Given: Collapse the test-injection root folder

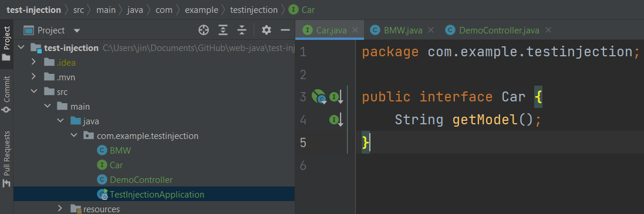Looking at the screenshot, I should point(22,48).
